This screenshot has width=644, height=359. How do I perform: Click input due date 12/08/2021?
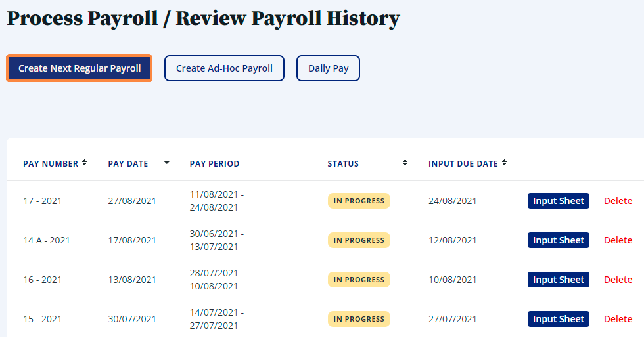pos(452,240)
